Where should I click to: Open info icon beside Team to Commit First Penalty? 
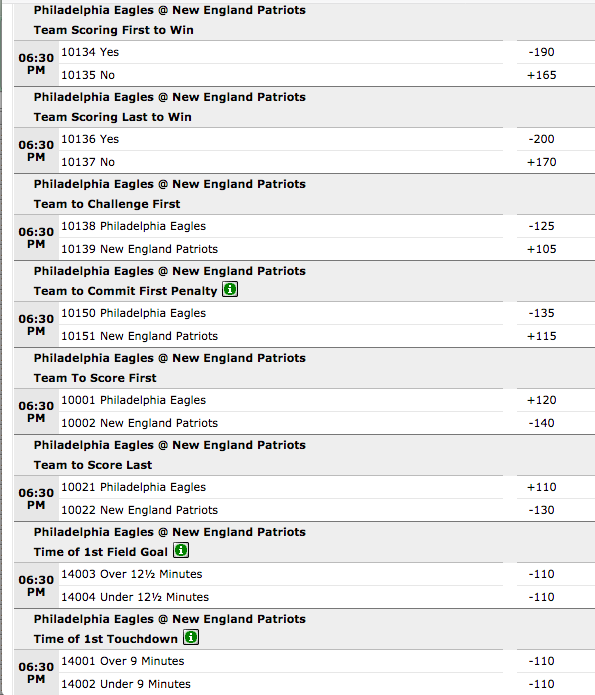coord(230,289)
